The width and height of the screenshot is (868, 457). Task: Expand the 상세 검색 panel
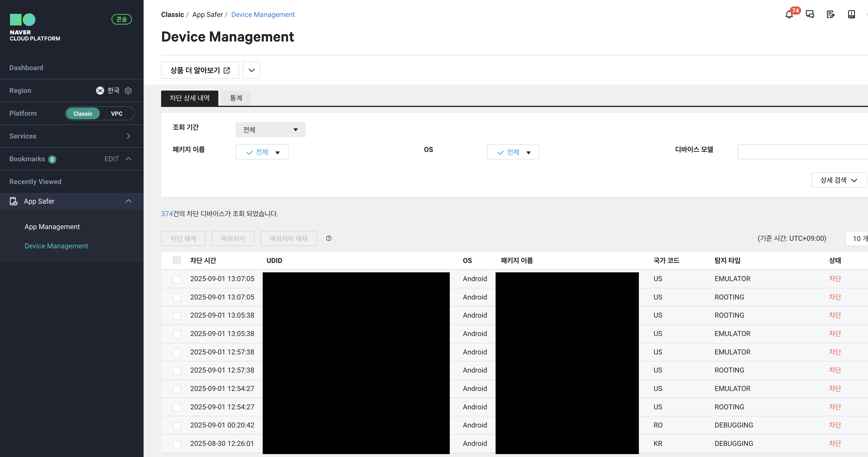(x=838, y=180)
